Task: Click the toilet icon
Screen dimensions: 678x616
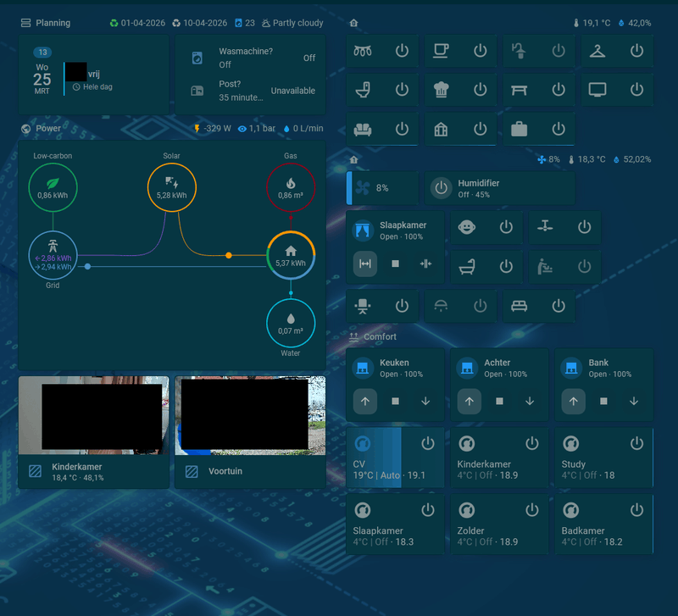Action: pos(363,90)
